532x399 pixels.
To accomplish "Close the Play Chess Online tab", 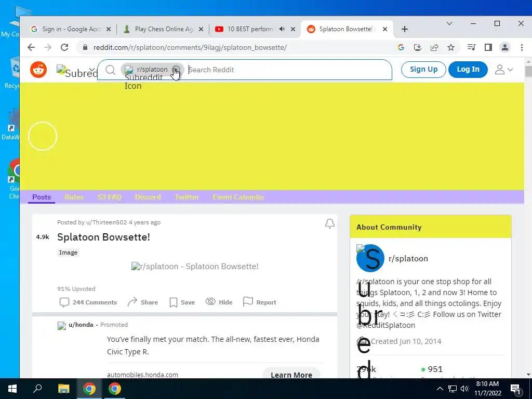I will click(201, 29).
